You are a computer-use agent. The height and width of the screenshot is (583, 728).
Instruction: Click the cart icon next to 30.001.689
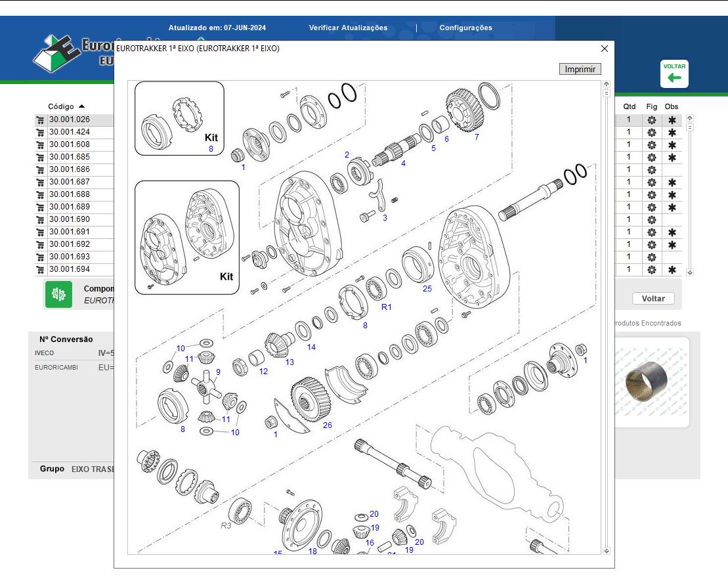point(41,207)
